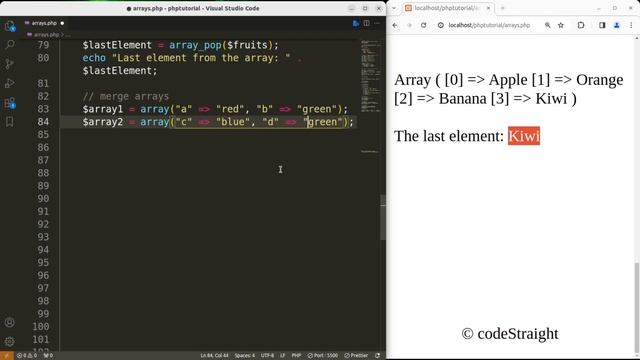Click the array_pop function on line 79

click(195, 45)
